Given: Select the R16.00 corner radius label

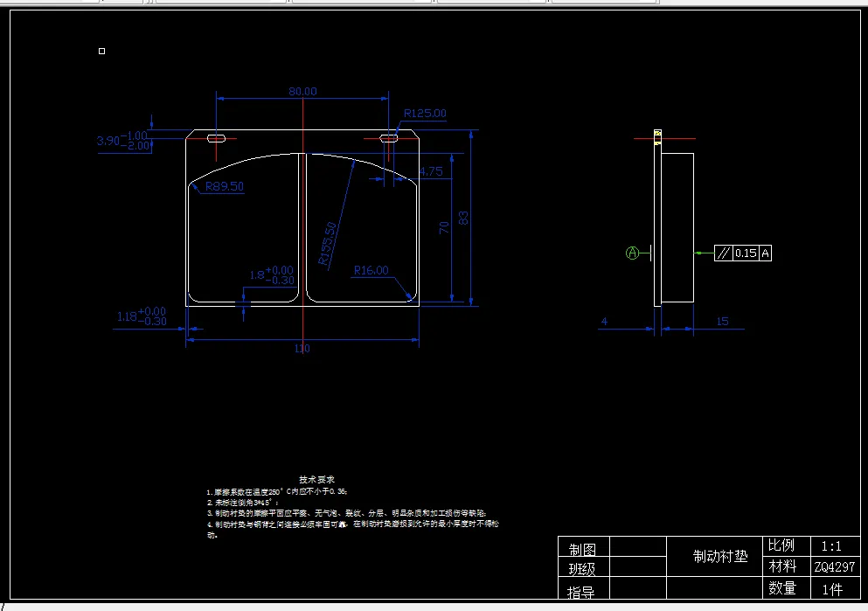Looking at the screenshot, I should click(x=371, y=270).
